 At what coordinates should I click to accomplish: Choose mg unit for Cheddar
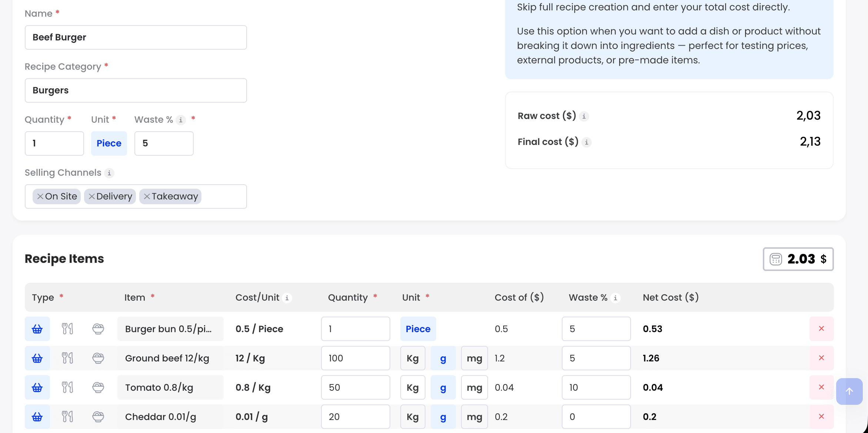click(474, 417)
